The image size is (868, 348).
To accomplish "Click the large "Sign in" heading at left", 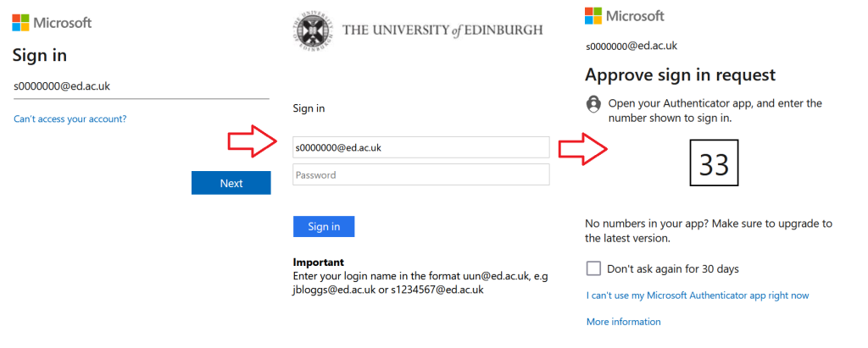I will [39, 55].
